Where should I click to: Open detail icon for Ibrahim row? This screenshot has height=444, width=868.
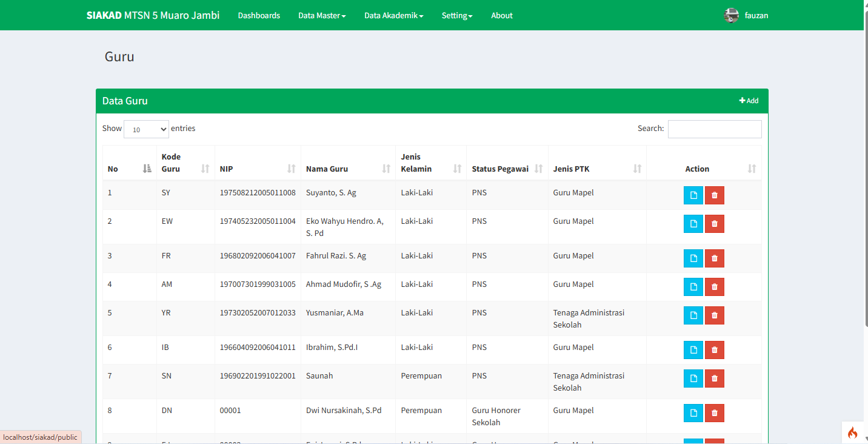pyautogui.click(x=693, y=350)
